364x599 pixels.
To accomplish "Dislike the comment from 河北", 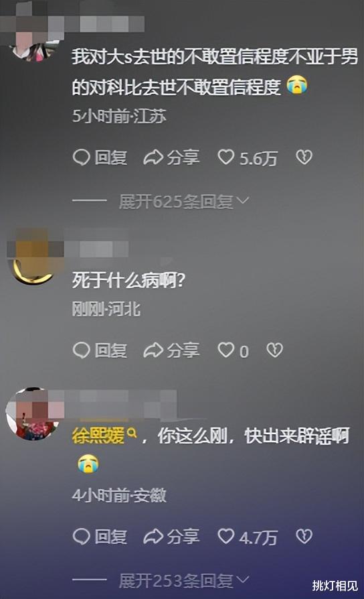I will pos(274,350).
